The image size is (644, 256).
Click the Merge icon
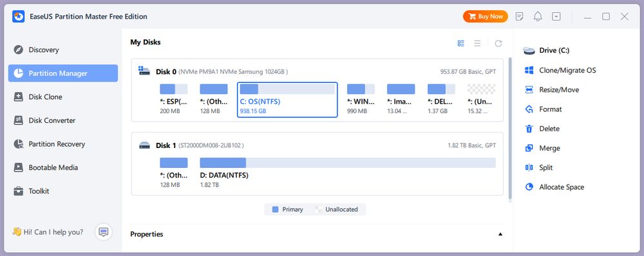(529, 148)
